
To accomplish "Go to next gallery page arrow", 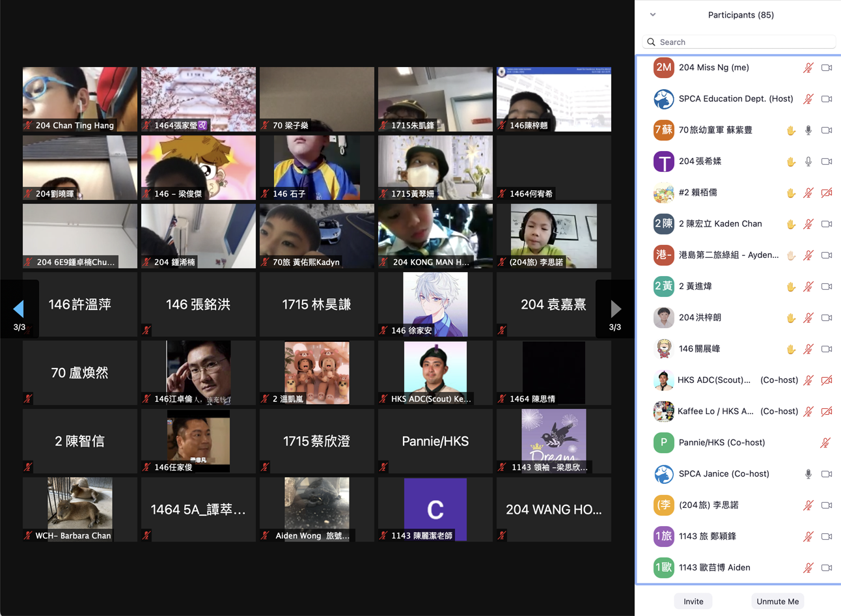I will click(x=615, y=309).
